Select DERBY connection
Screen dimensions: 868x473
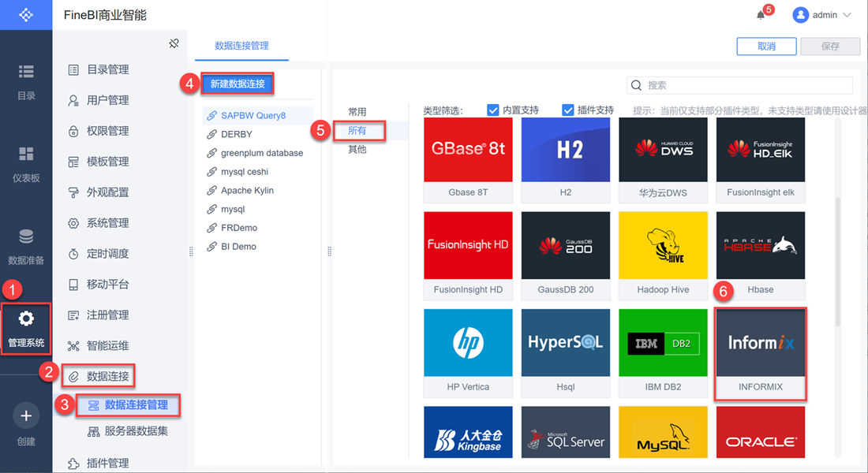pyautogui.click(x=257, y=135)
